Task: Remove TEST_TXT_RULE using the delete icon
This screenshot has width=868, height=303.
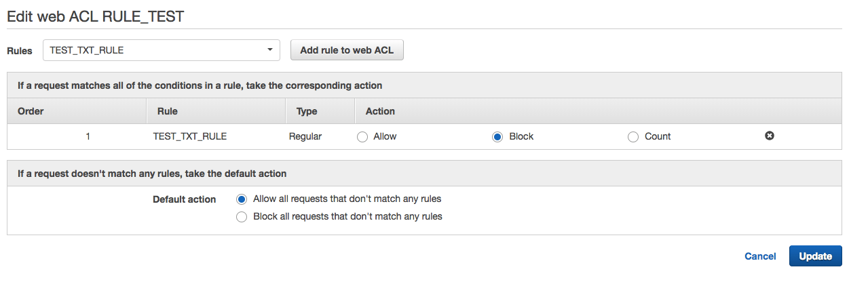Action: click(769, 136)
